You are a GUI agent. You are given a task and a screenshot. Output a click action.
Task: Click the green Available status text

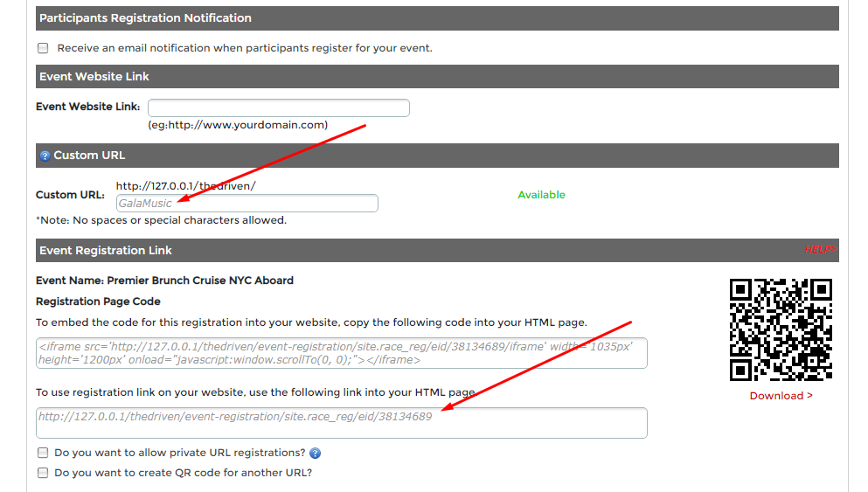[541, 195]
